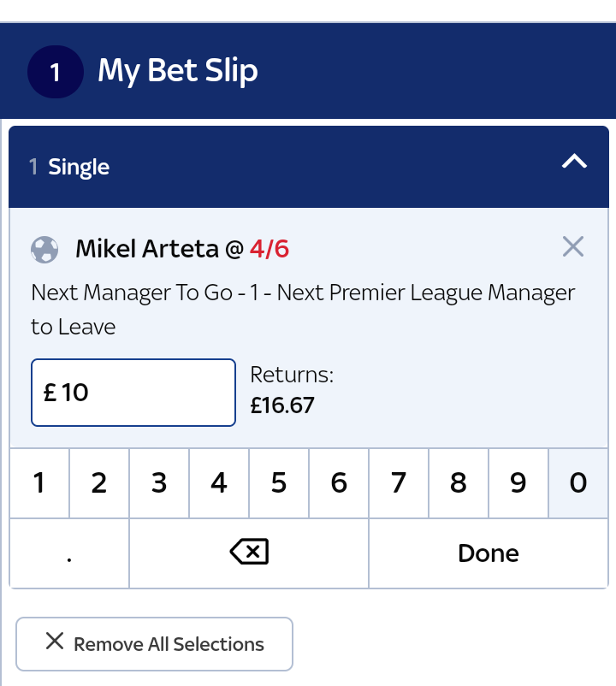Enter digit 5 using the keypad
This screenshot has height=686, width=616.
pos(279,483)
